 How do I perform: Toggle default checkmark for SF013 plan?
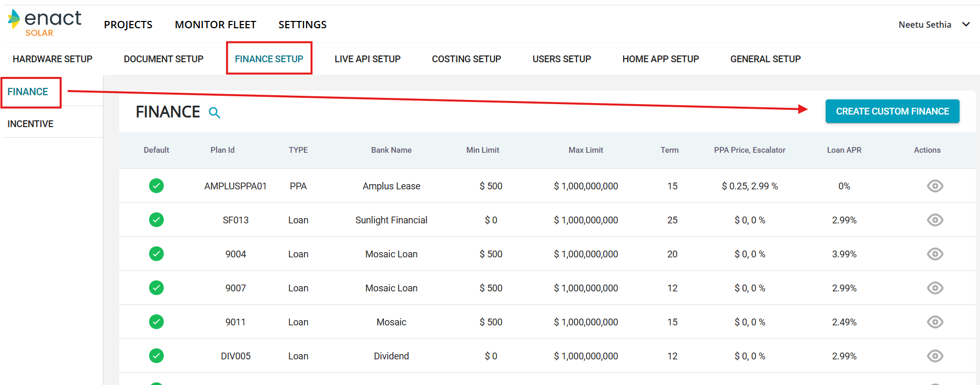(156, 220)
